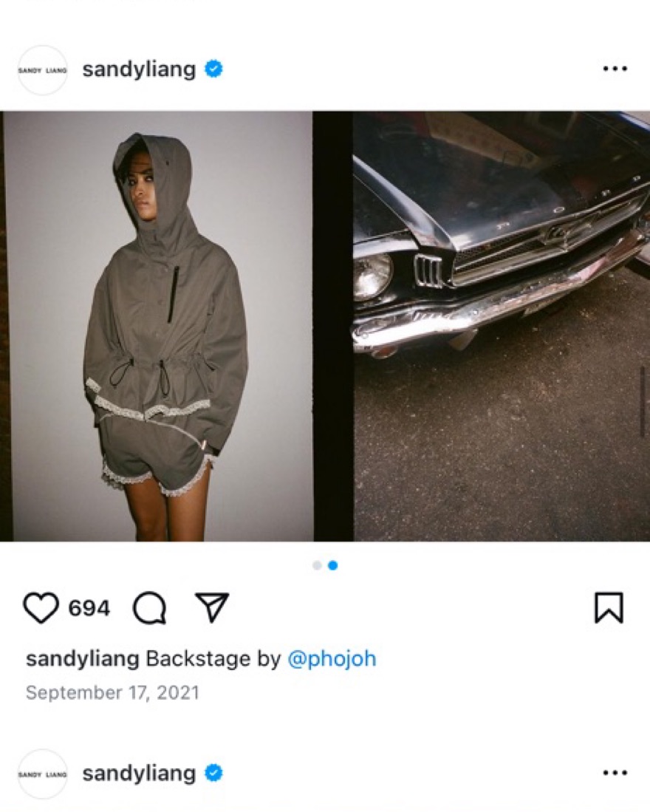Screen dimensions: 650x812
Task: View the 694 likes count
Action: [89, 608]
